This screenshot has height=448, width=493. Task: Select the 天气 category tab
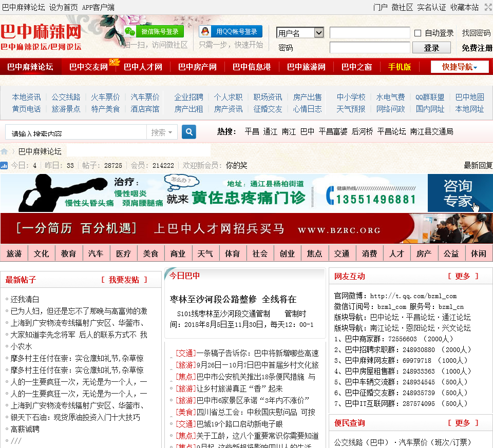[205, 254]
